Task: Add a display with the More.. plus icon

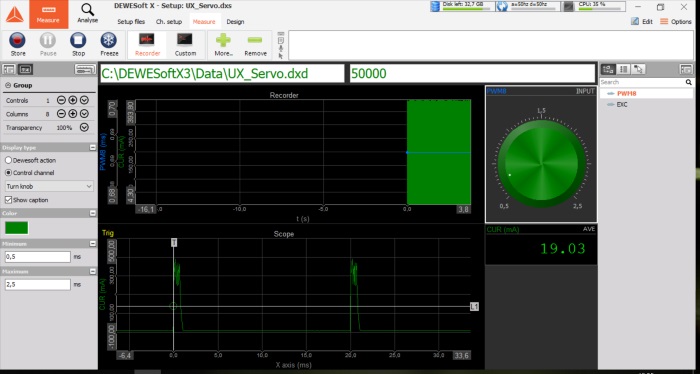Action: coord(223,40)
